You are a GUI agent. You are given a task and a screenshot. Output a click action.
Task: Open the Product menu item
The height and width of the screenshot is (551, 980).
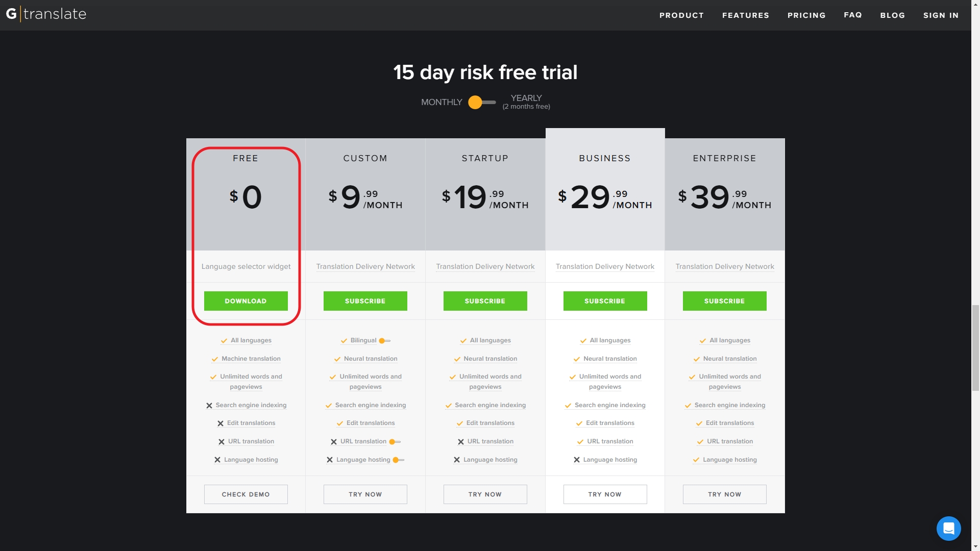(681, 15)
